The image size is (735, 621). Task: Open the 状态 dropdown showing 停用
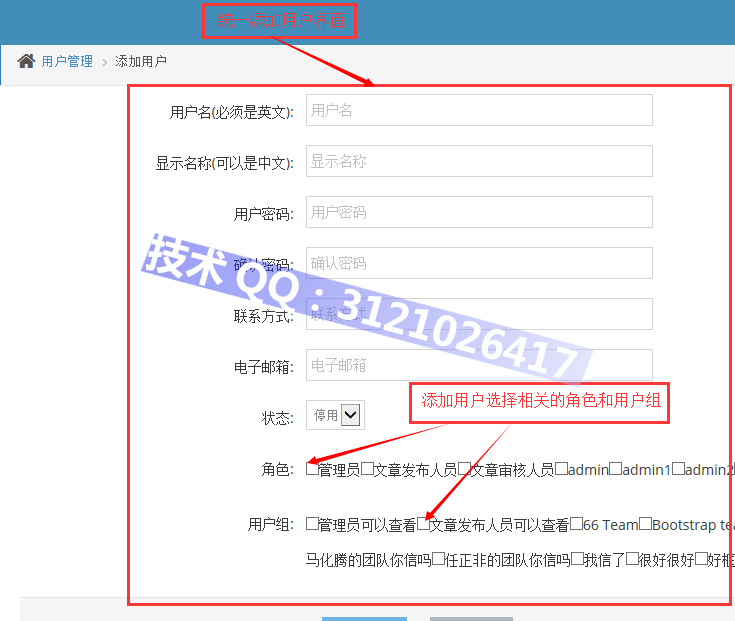(x=335, y=415)
